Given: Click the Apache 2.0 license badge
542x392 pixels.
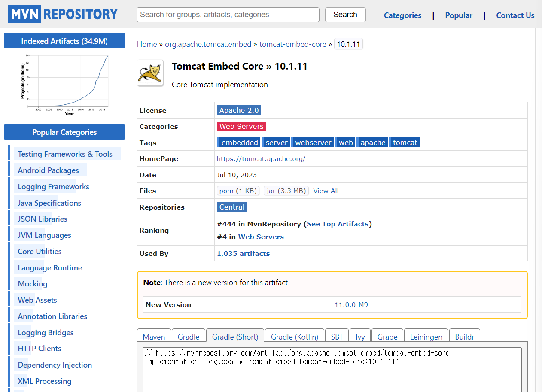Looking at the screenshot, I should [x=239, y=110].
